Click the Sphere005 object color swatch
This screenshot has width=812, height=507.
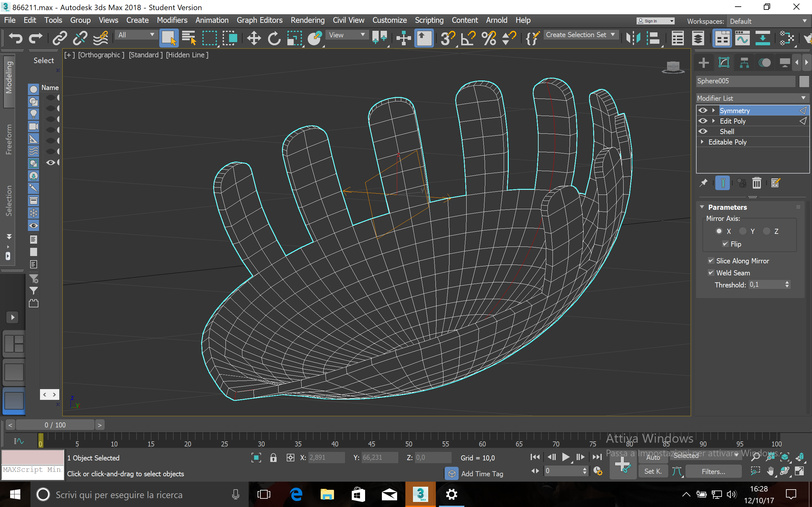click(804, 81)
